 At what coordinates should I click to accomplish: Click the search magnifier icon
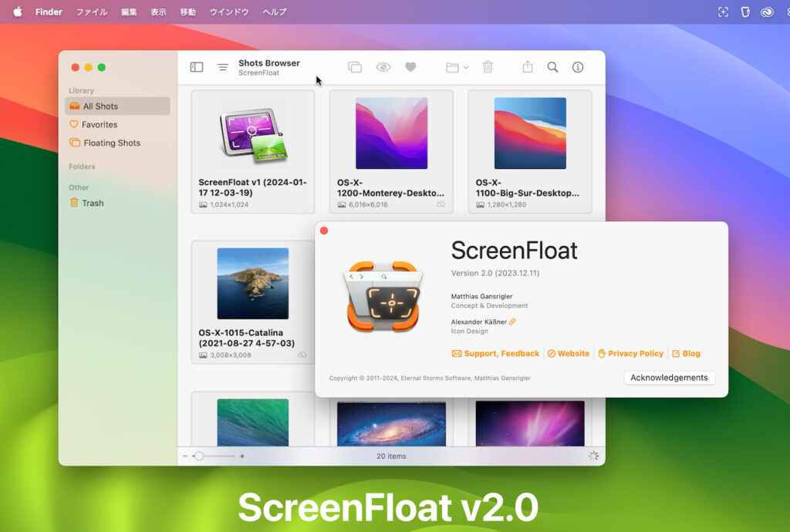(x=552, y=67)
